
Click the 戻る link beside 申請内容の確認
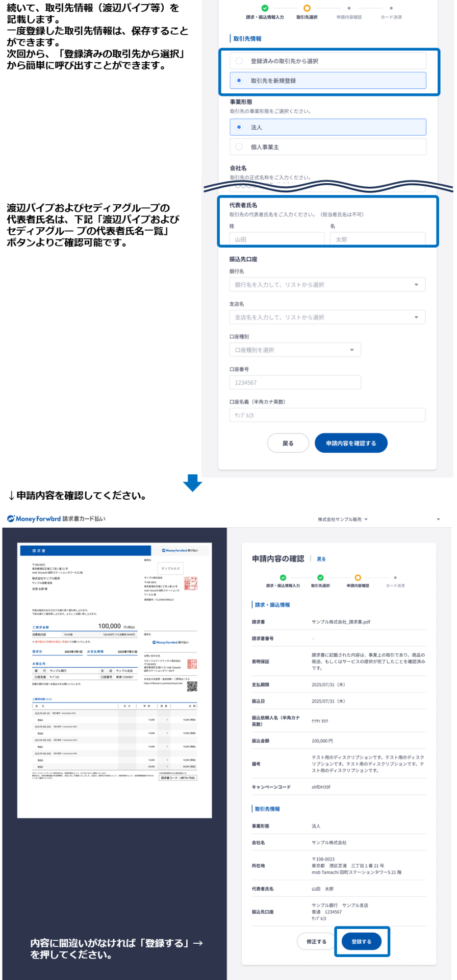tap(321, 559)
